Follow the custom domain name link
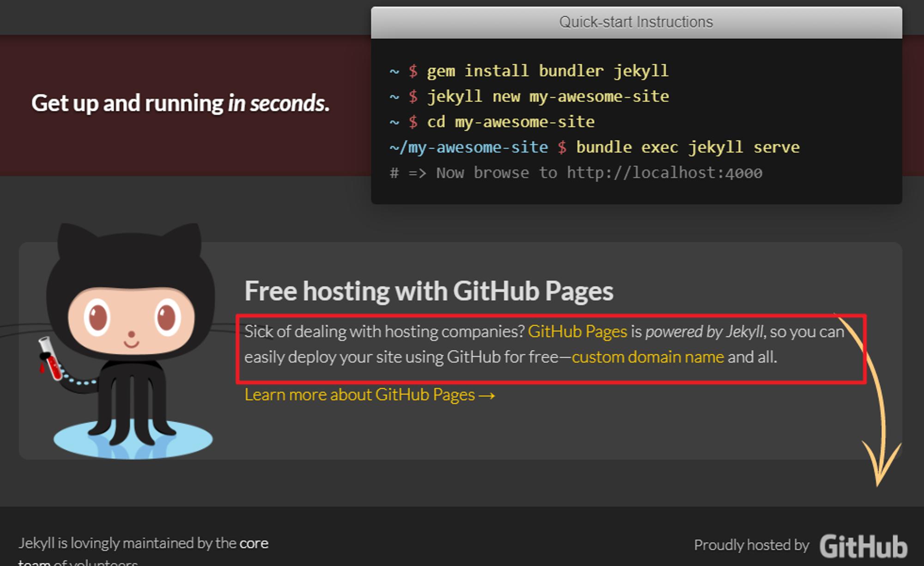The width and height of the screenshot is (924, 566). point(648,357)
